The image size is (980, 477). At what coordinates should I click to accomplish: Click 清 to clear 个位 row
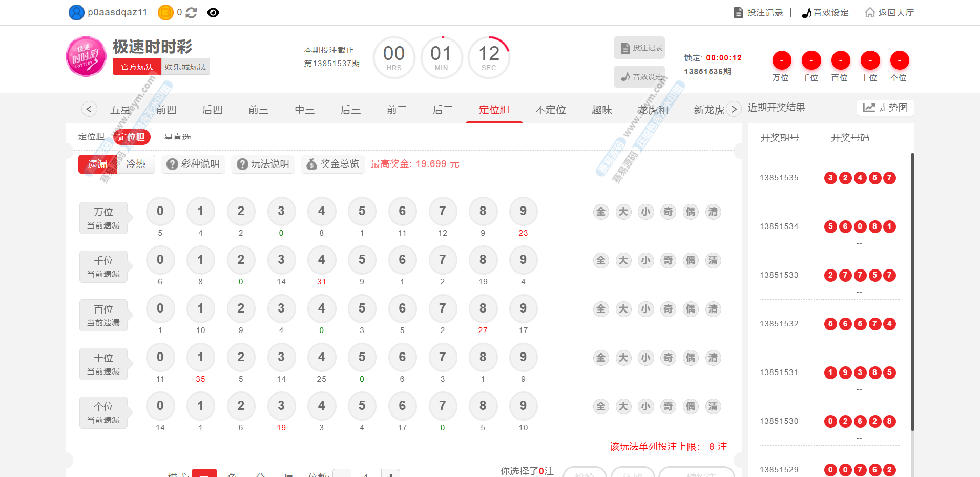[x=713, y=406]
